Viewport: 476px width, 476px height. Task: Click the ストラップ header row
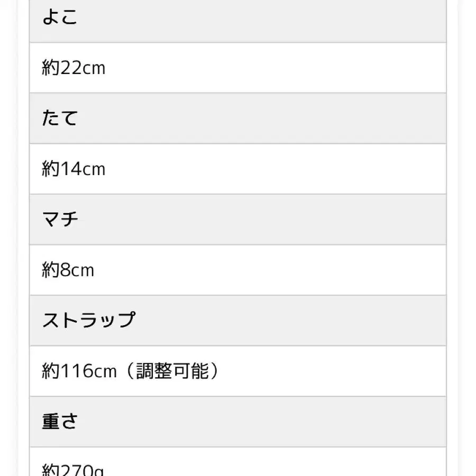pyautogui.click(x=238, y=321)
